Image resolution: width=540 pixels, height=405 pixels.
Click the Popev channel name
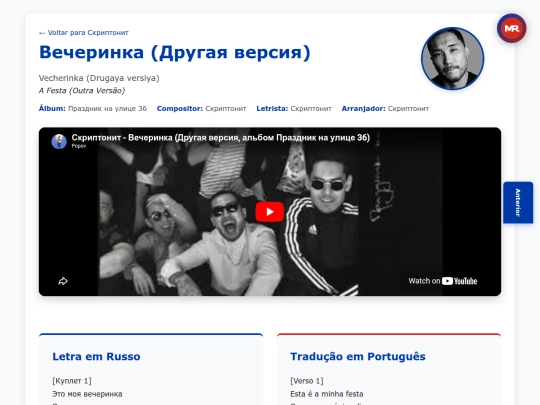click(79, 146)
